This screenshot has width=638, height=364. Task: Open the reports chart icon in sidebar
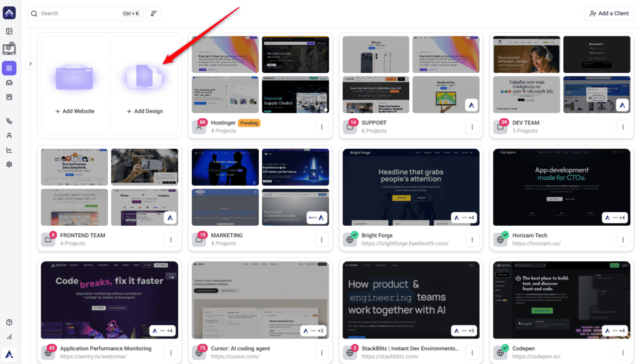[9, 150]
